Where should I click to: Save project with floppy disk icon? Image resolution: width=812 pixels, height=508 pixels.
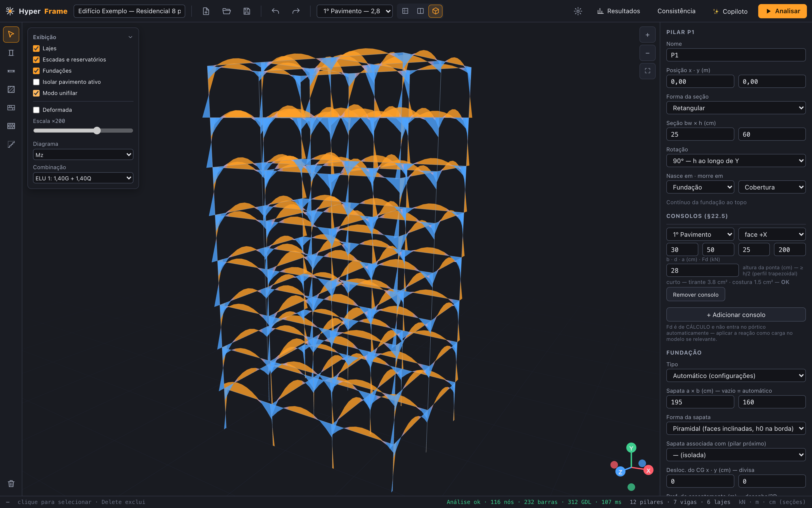247,11
